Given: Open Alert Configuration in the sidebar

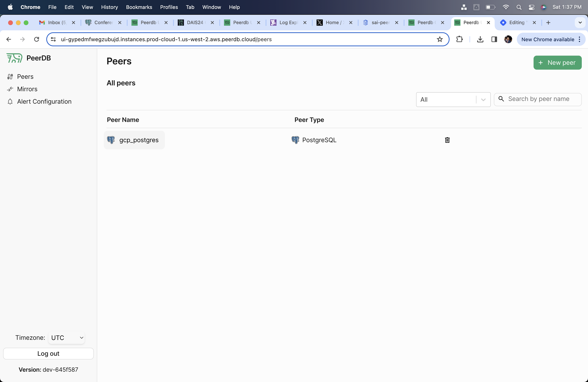Looking at the screenshot, I should click(44, 102).
